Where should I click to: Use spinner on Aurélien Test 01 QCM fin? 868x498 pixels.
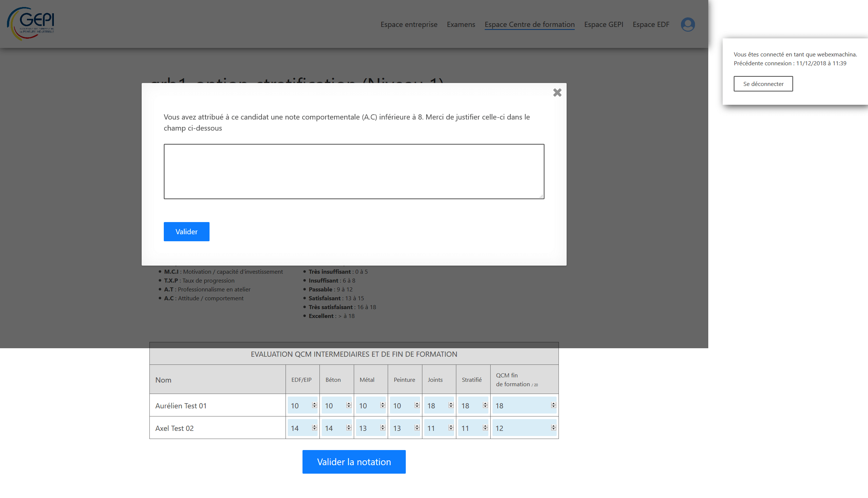pos(553,405)
